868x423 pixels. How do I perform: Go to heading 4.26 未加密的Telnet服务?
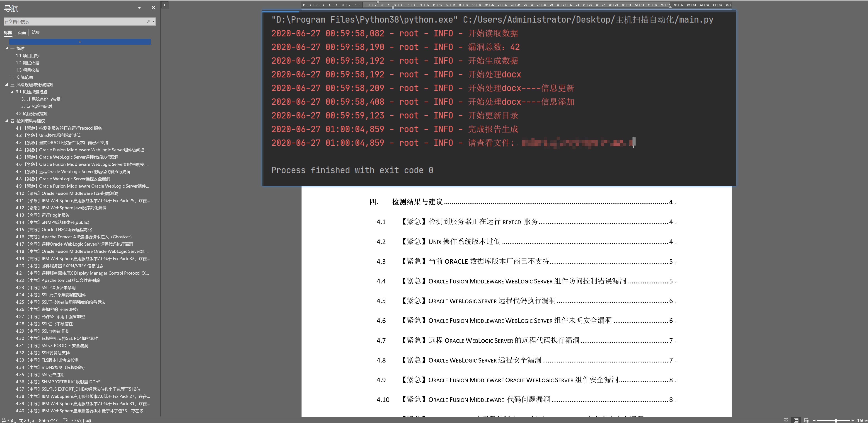tap(47, 309)
